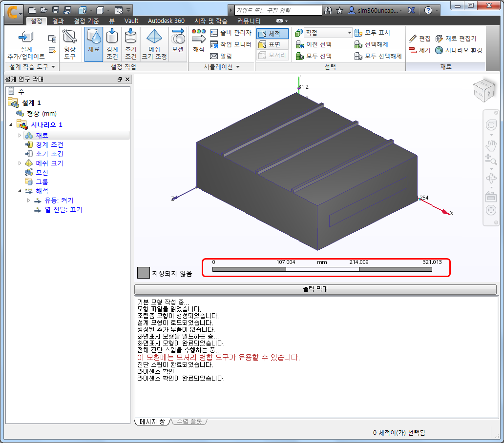Viewport: 504px width, 443px height.
Task: Expand the 설계 학습 도구 panel dropdown
Action: tap(53, 67)
